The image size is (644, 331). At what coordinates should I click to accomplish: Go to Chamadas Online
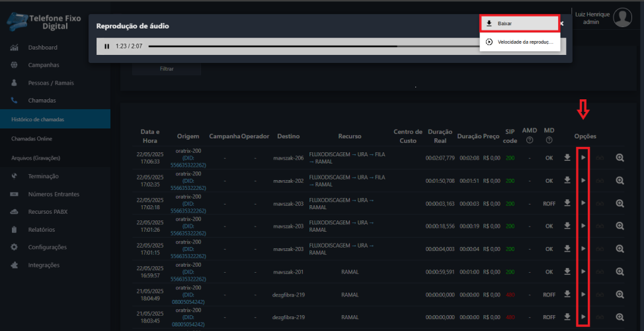pyautogui.click(x=32, y=139)
